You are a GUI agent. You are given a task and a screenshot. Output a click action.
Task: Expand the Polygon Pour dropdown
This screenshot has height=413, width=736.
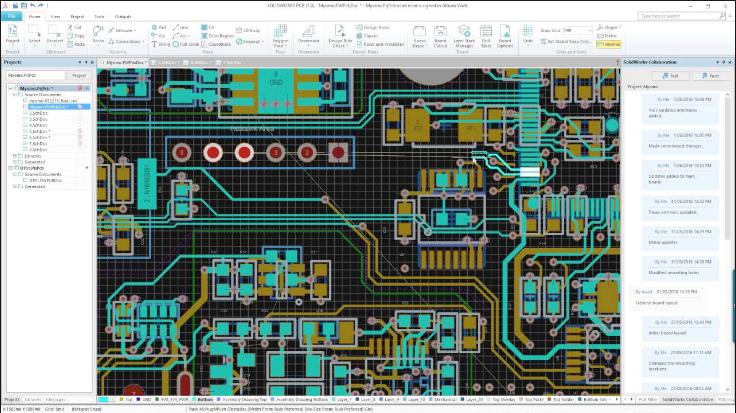[280, 36]
